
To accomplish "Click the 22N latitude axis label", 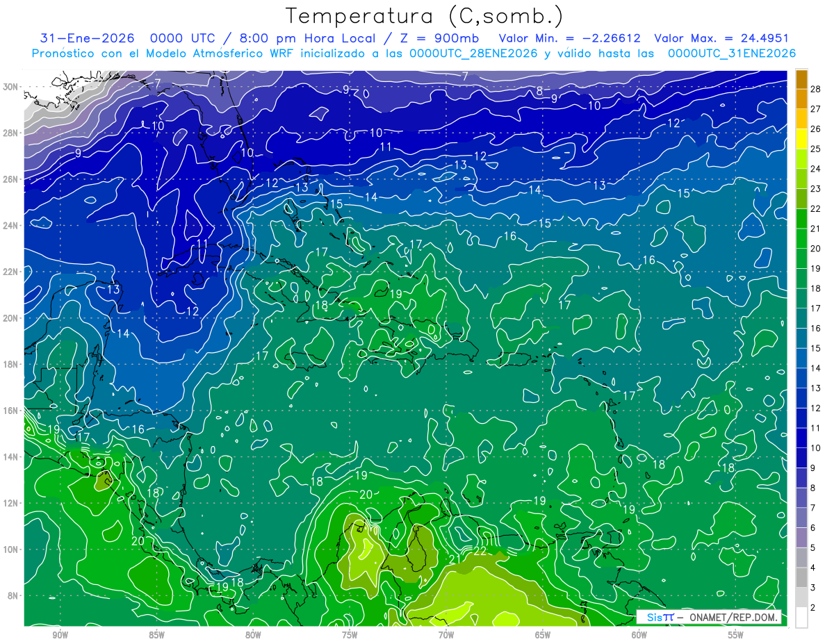I will point(12,272).
